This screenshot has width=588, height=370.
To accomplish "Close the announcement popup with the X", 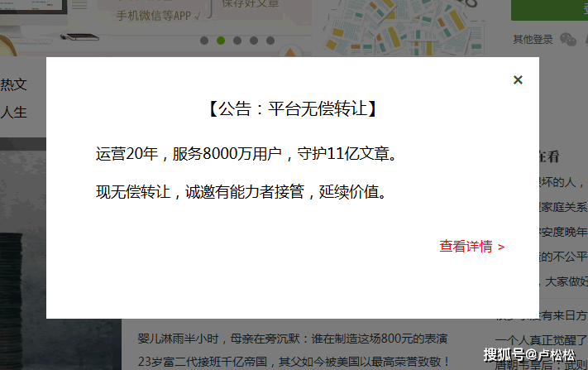I will [x=518, y=80].
